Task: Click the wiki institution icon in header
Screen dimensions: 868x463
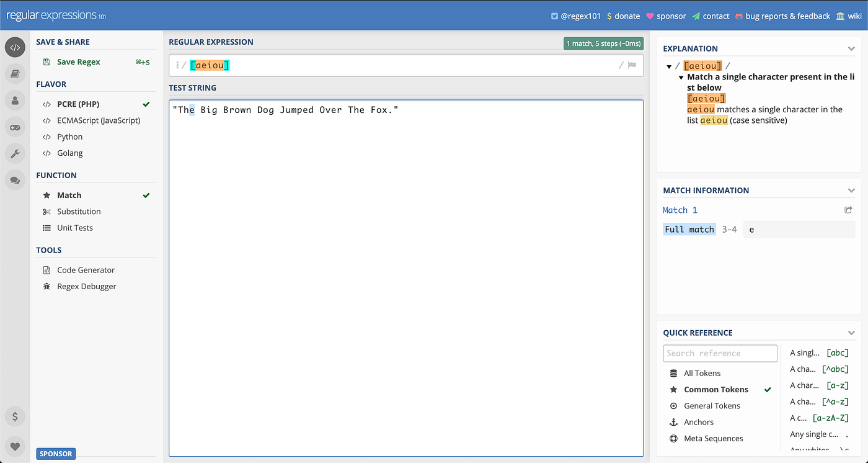Action: (x=840, y=16)
